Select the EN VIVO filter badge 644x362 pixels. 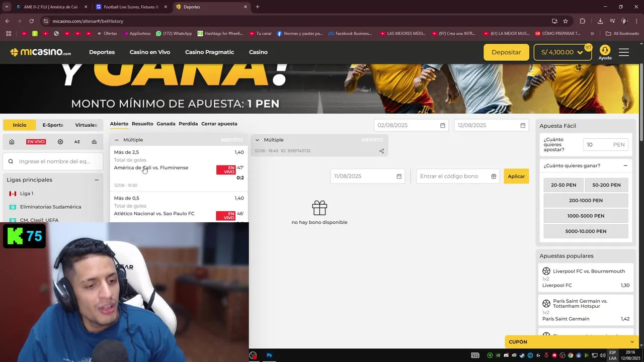36,142
